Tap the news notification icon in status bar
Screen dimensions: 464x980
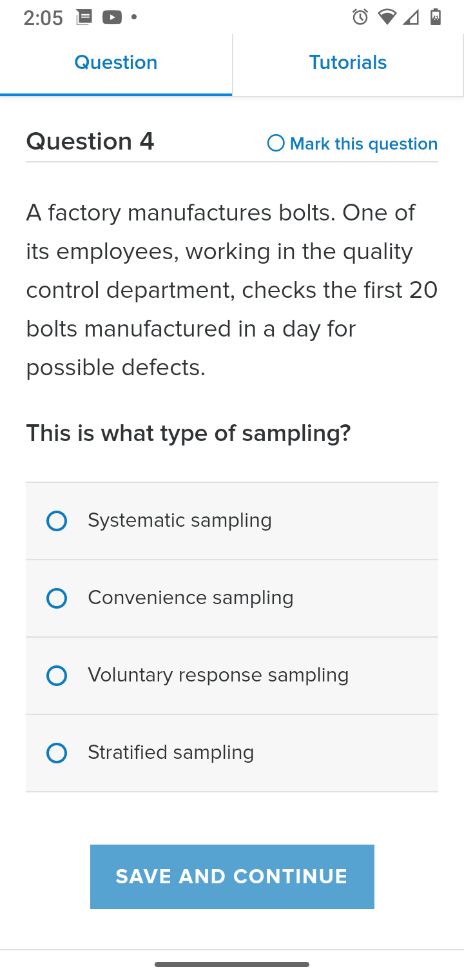[84, 17]
